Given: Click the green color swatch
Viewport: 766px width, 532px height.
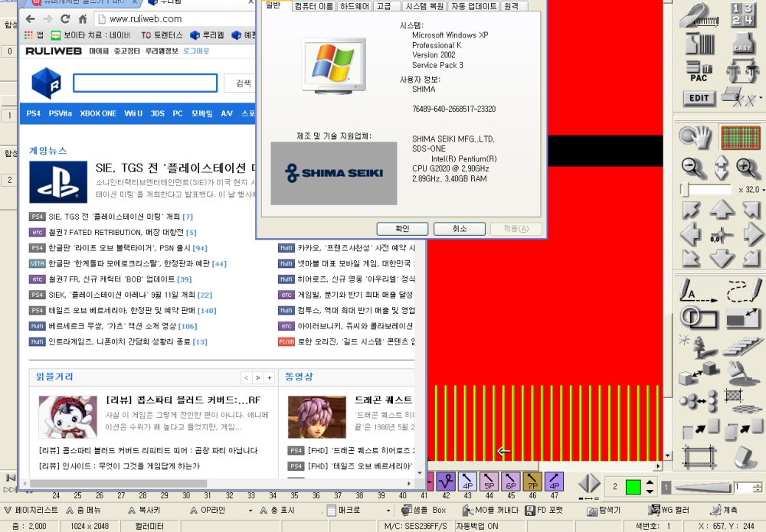Looking at the screenshot, I should coord(633,487).
